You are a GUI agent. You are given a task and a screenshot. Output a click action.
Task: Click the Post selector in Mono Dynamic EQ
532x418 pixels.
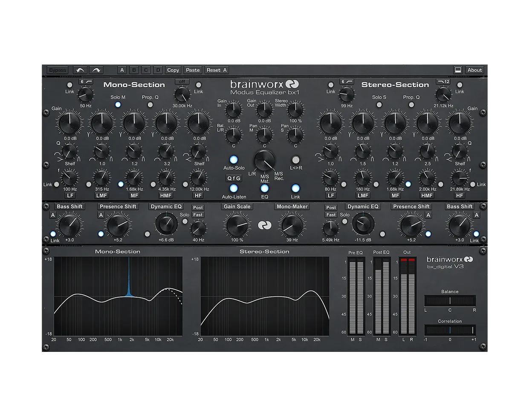pyautogui.click(x=198, y=208)
